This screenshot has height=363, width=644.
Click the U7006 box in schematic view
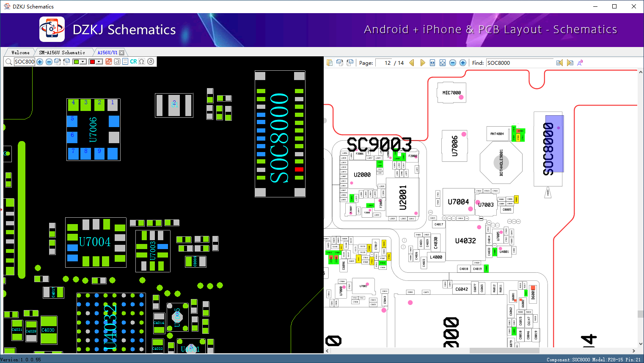454,146
